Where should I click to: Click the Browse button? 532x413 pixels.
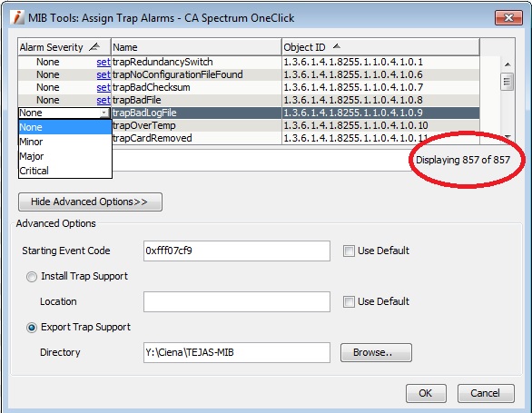click(x=376, y=352)
